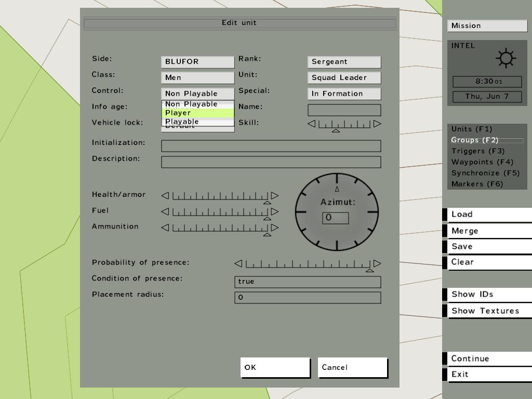
Task: Click the Clear button
Action: click(x=487, y=262)
